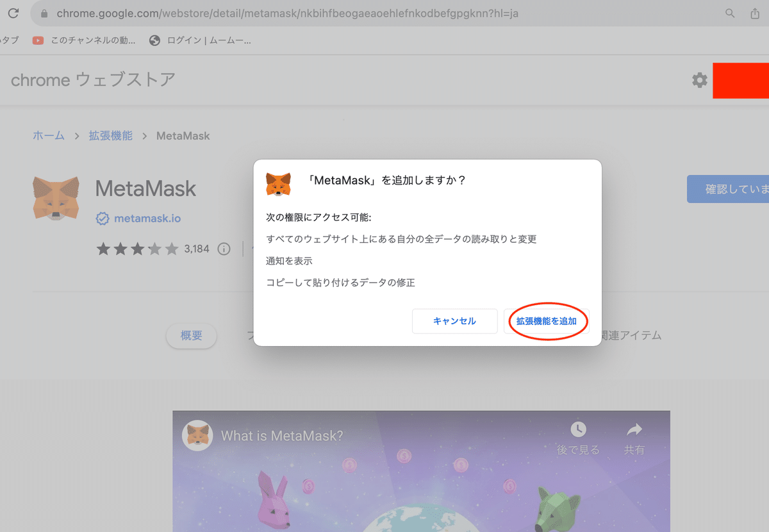Screen dimensions: 769x532
Task: Click the browser reload icon
Action: point(13,13)
